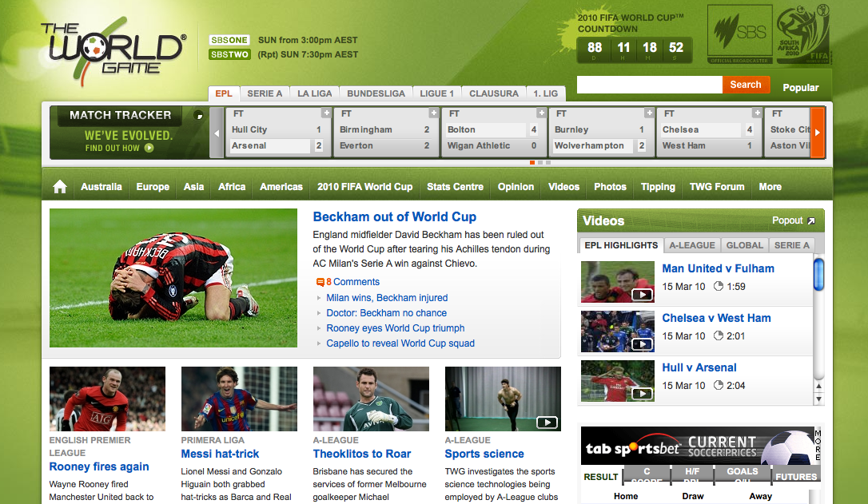Open the Tipping nav item

point(659,187)
